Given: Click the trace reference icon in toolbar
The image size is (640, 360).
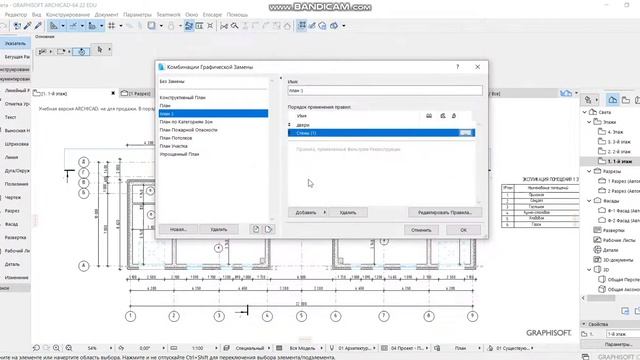Looking at the screenshot, I should tap(151, 26).
